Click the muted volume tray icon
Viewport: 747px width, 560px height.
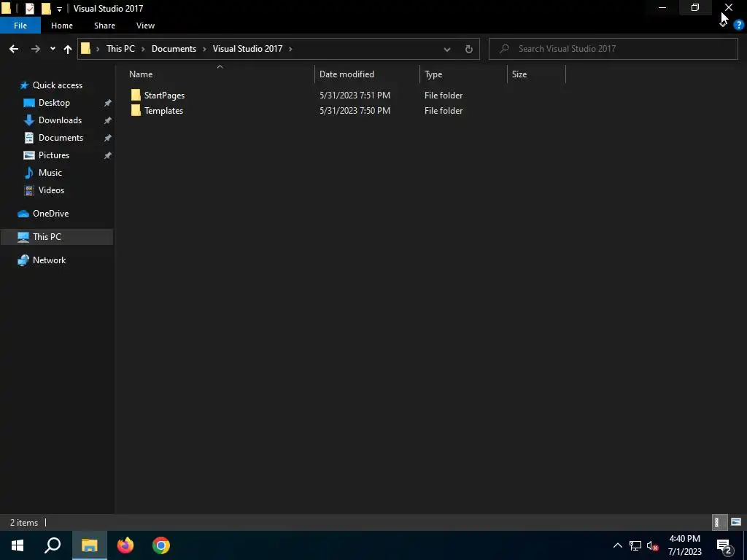click(x=653, y=545)
